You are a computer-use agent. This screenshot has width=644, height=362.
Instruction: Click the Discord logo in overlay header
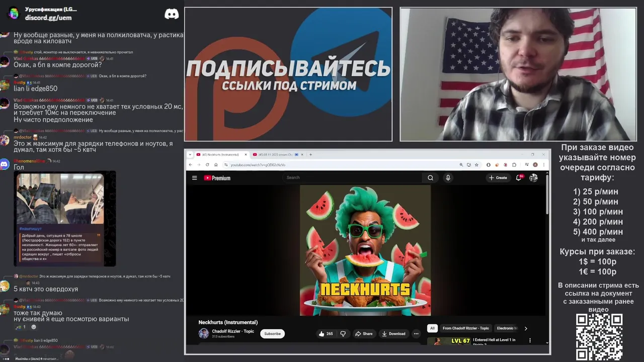(x=172, y=14)
